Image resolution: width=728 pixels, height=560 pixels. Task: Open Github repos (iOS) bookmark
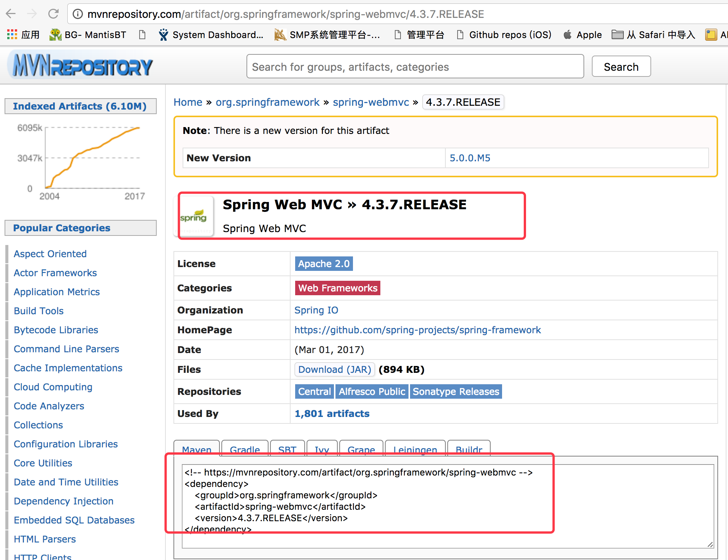point(504,35)
